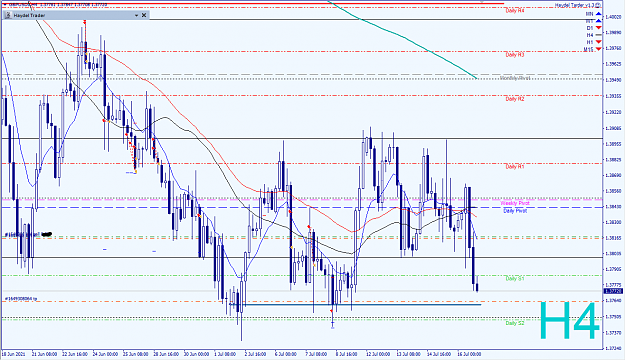The width and height of the screenshot is (625, 360).
Task: Select the Weekly Pivot label
Action: pyautogui.click(x=515, y=203)
